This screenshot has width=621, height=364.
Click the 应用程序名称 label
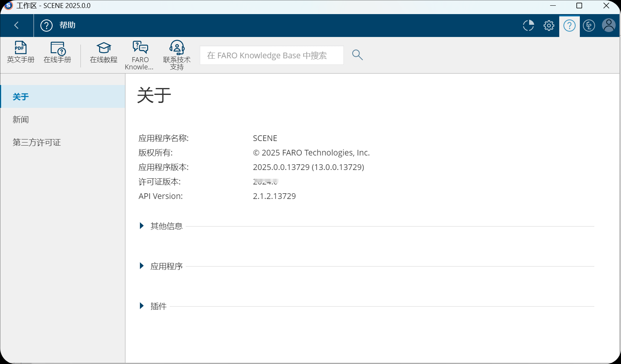tap(164, 138)
